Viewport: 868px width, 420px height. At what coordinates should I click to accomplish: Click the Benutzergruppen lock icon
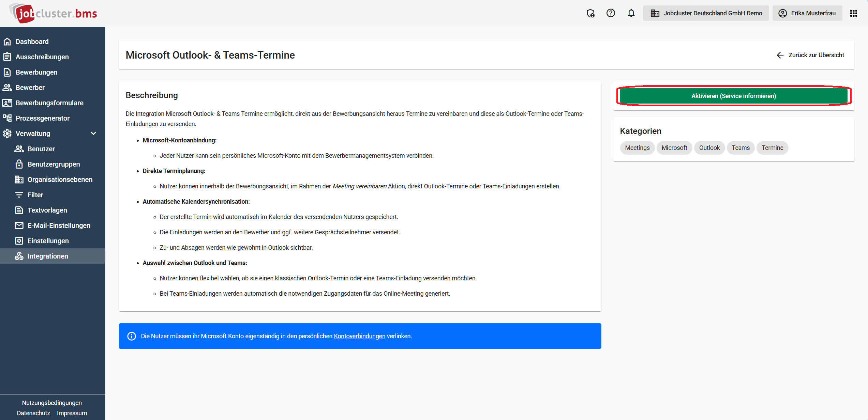pyautogui.click(x=19, y=164)
